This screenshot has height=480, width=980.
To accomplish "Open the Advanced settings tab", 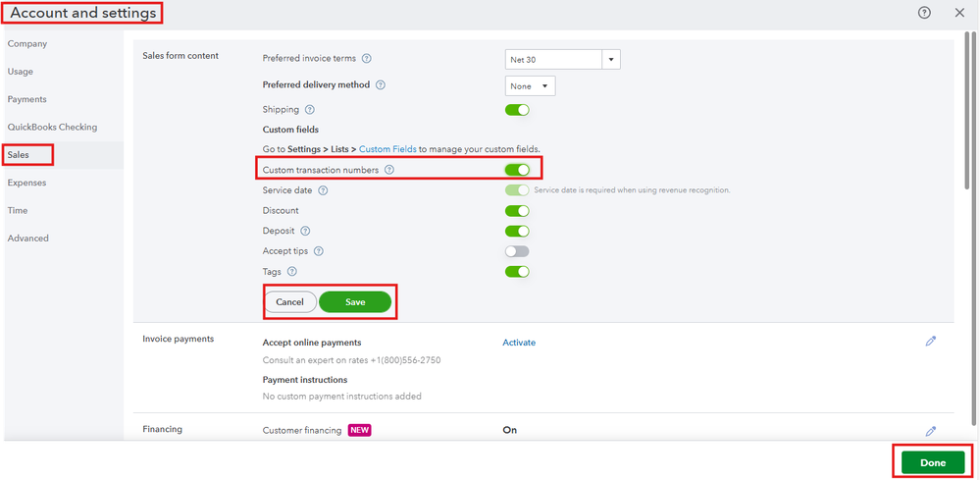I will [x=28, y=239].
